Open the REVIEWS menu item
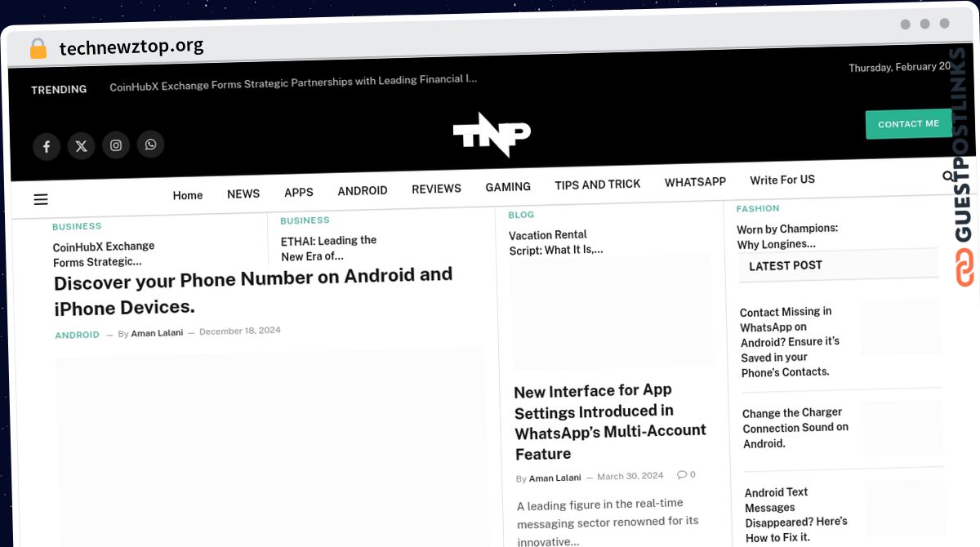980x547 pixels. click(x=436, y=189)
